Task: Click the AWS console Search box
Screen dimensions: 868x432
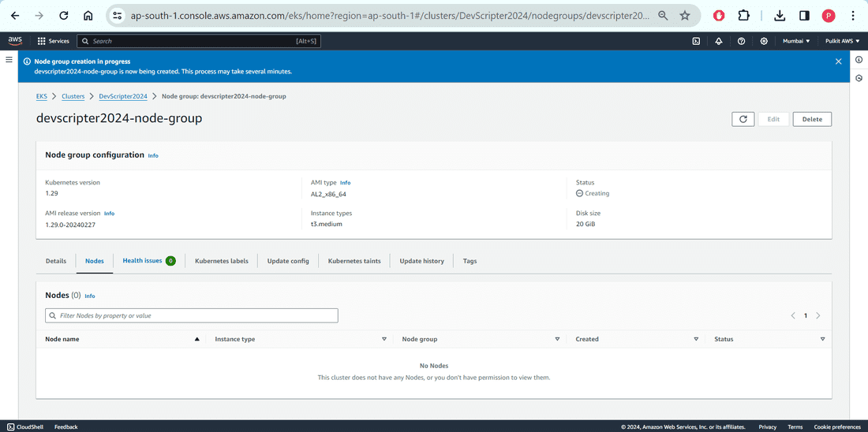Action: pos(199,41)
